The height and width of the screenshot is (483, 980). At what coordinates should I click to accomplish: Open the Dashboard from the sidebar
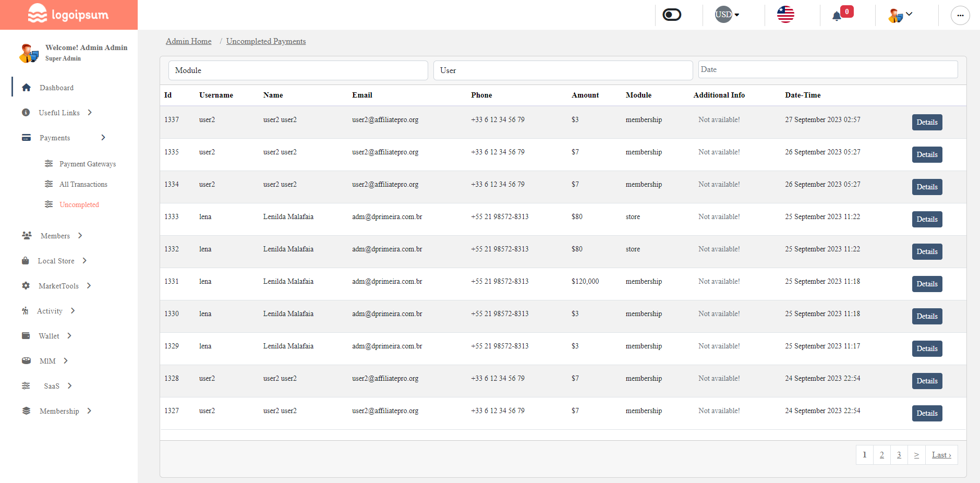(56, 88)
